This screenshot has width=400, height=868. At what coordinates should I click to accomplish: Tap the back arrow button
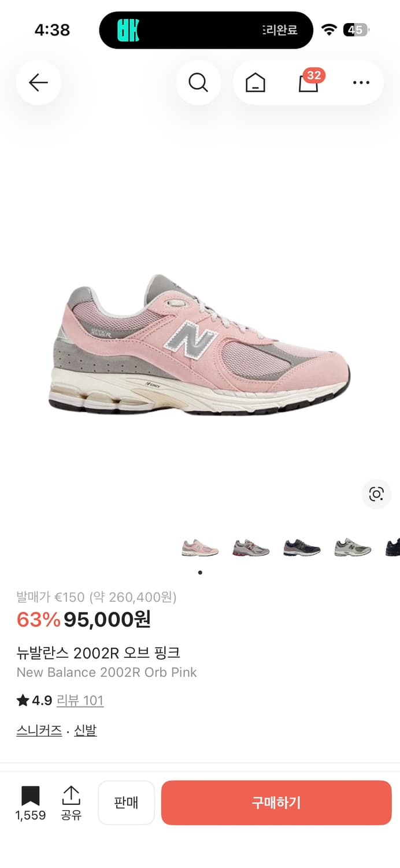pyautogui.click(x=38, y=83)
